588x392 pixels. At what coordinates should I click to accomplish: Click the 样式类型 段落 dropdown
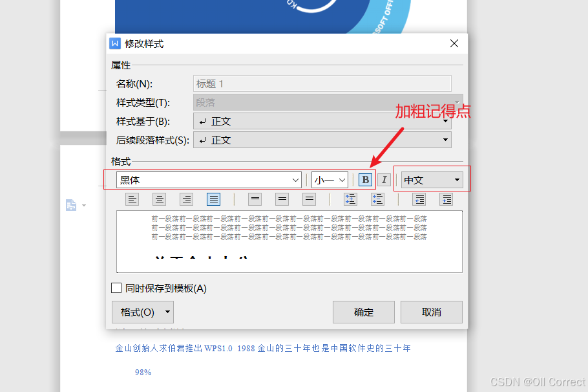(328, 102)
